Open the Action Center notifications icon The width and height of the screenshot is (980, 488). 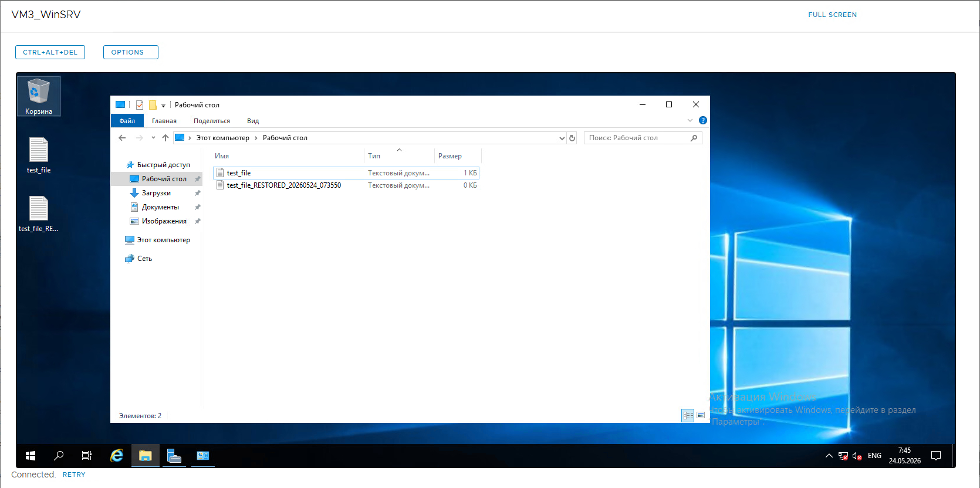936,456
